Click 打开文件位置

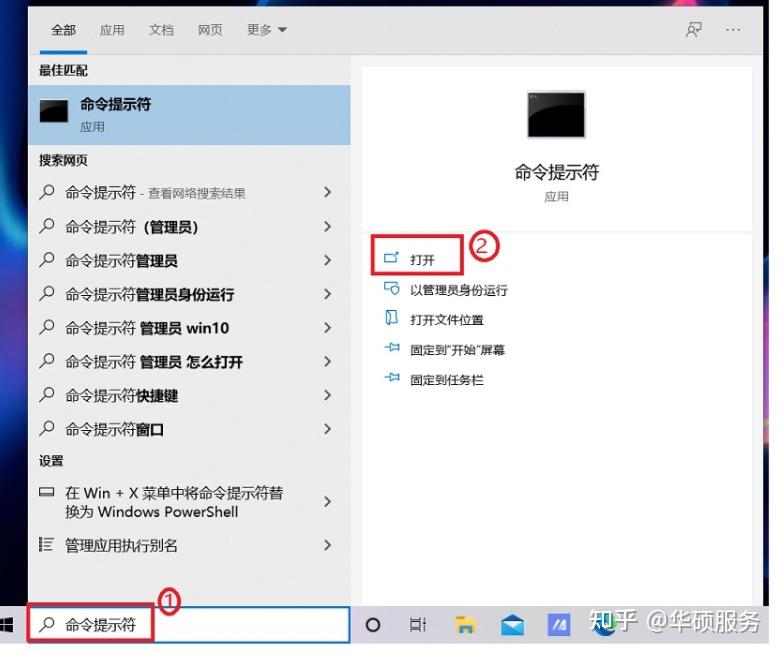446,320
